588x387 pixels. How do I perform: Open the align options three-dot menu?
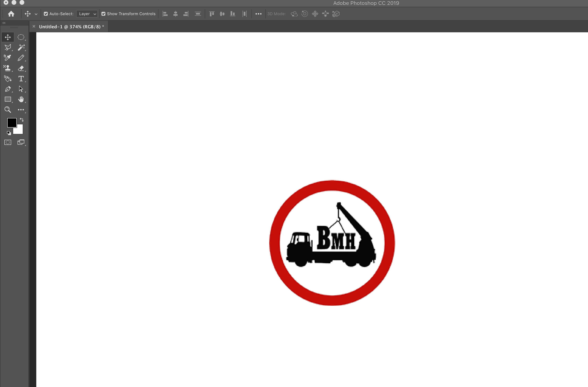tap(259, 14)
